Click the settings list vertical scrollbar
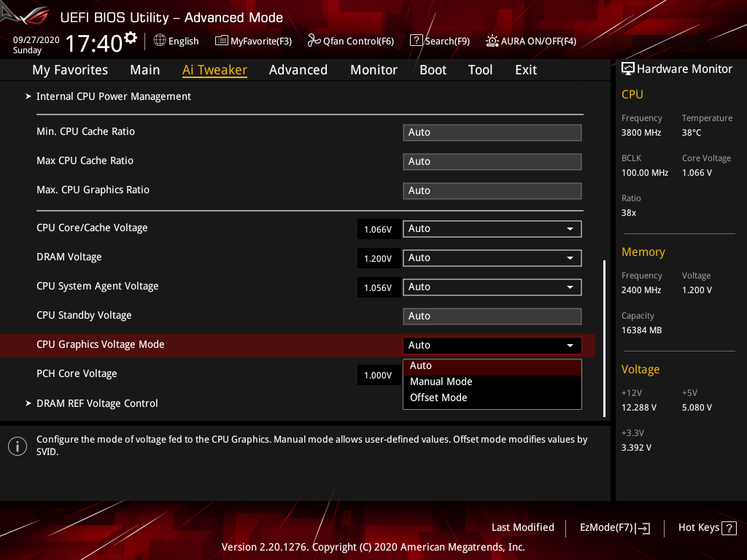This screenshot has width=747, height=560. tap(604, 338)
